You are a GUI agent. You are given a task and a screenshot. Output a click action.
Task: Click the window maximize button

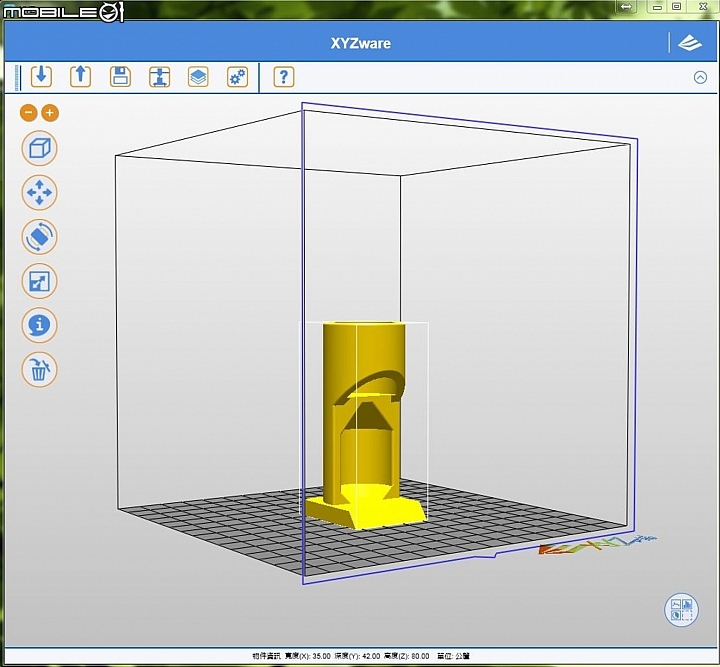676,6
